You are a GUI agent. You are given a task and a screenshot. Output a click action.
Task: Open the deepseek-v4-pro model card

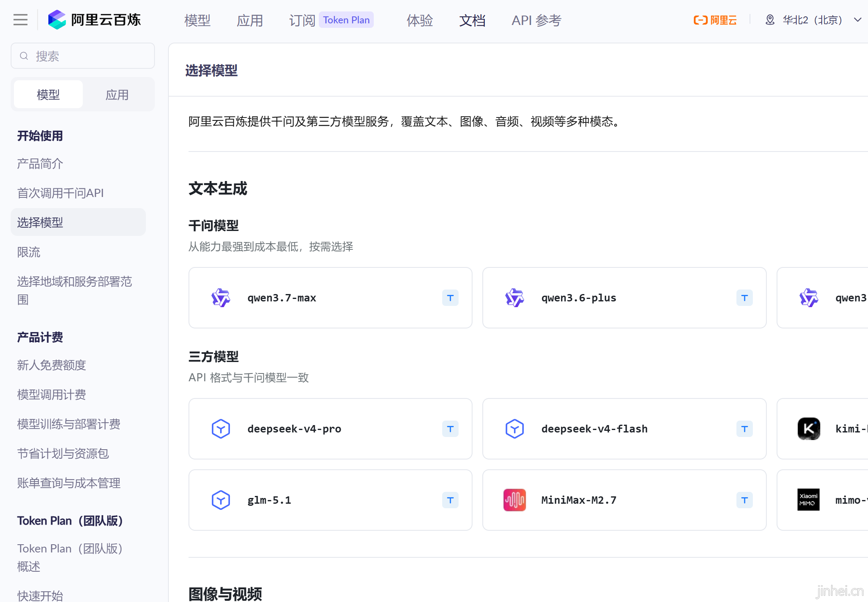tap(330, 429)
